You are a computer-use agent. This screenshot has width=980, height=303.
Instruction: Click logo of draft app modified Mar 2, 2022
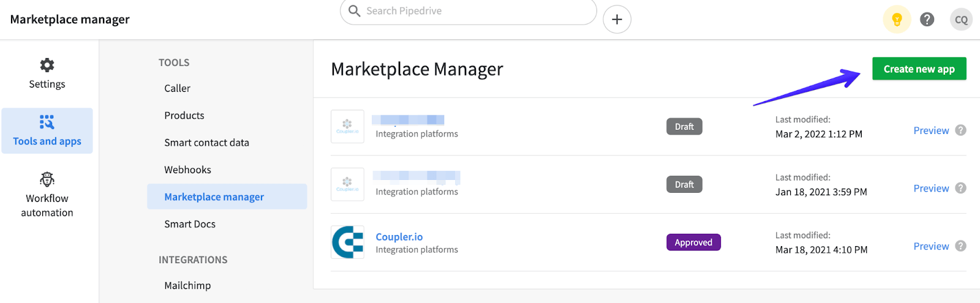pyautogui.click(x=347, y=126)
